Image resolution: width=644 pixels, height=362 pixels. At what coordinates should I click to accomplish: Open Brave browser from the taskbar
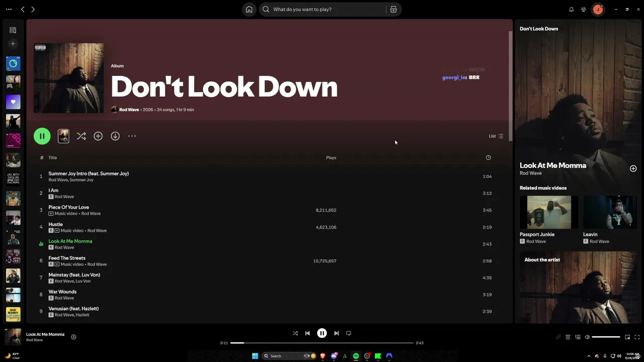[323, 356]
